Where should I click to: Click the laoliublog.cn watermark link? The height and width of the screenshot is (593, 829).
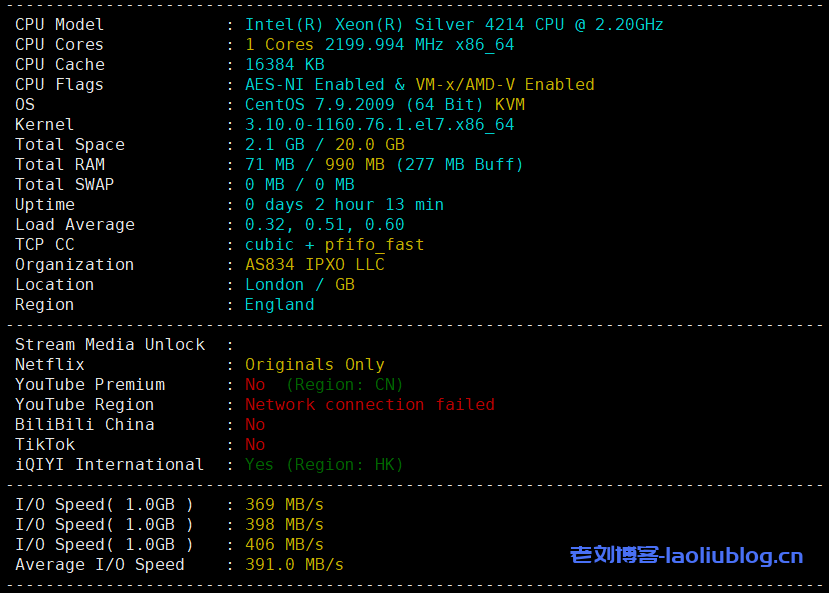pos(686,555)
